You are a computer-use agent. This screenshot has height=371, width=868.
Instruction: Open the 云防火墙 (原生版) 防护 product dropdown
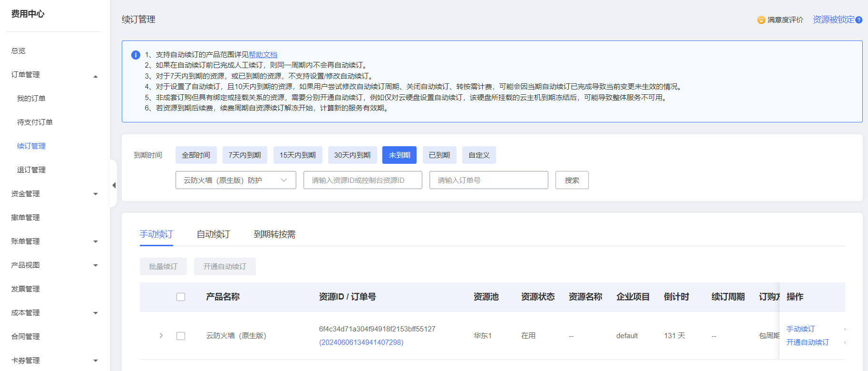pyautogui.click(x=235, y=180)
